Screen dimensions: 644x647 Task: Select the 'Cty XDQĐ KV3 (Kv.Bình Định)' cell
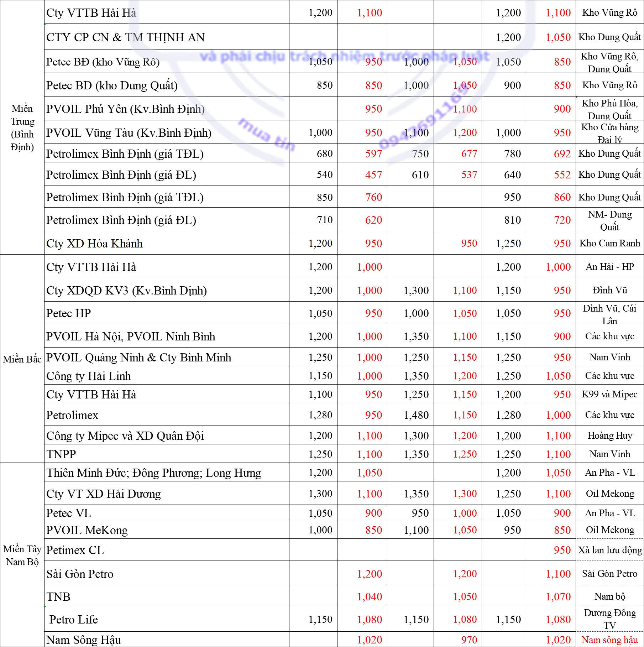[167, 290]
